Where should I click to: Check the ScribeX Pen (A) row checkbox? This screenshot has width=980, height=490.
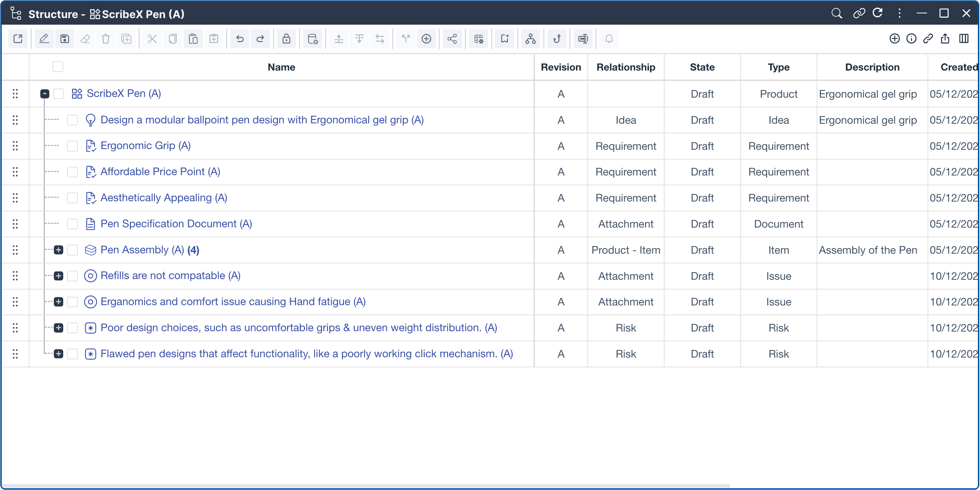click(x=59, y=93)
